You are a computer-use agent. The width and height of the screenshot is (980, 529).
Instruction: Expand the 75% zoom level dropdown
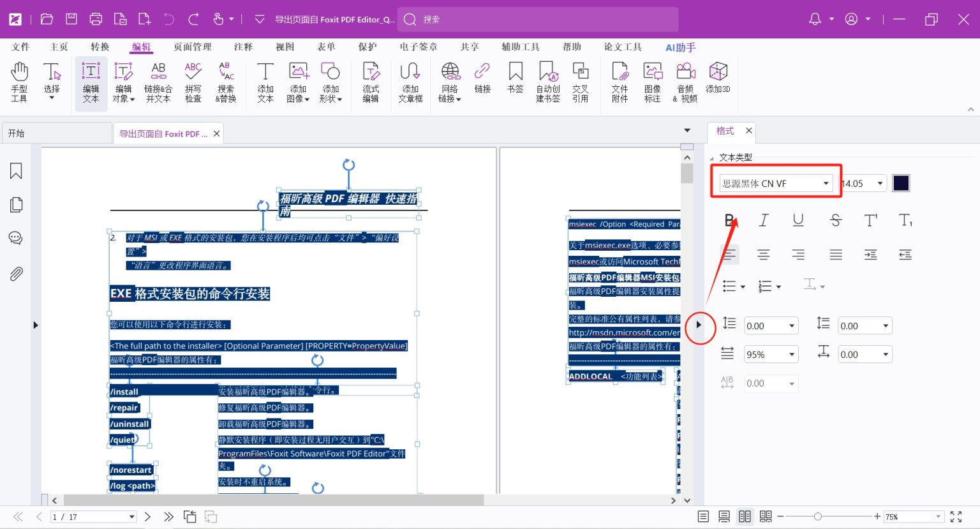tap(938, 517)
